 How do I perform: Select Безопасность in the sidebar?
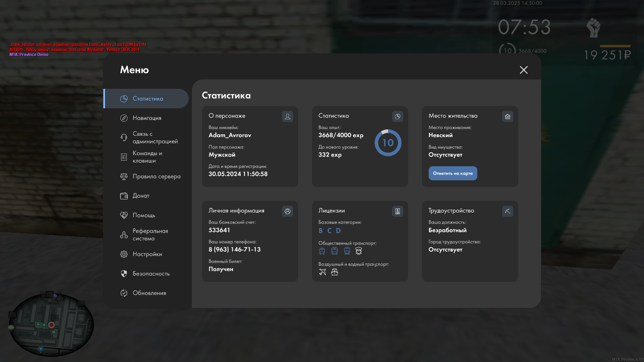pos(151,274)
